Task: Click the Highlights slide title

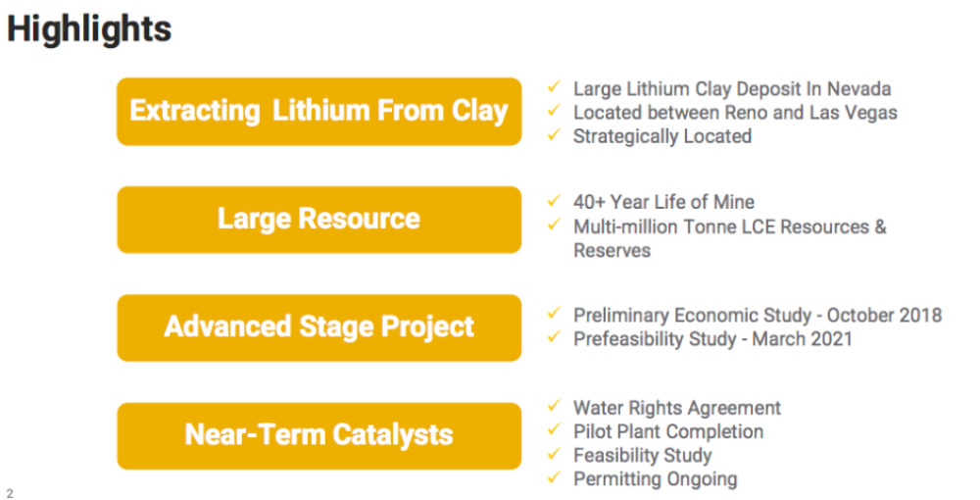Action: pos(89,29)
